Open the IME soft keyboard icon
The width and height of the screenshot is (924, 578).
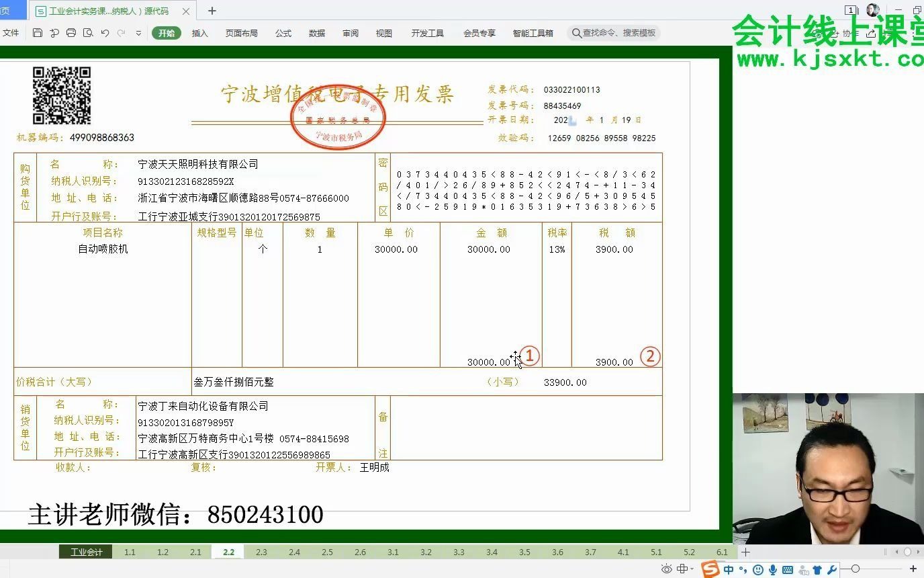(x=788, y=570)
